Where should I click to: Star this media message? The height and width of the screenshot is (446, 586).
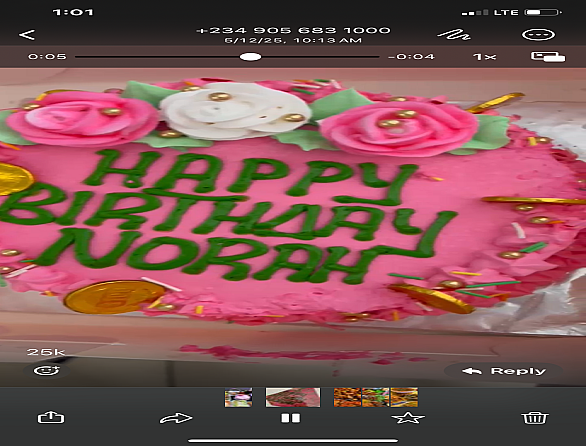pyautogui.click(x=408, y=418)
